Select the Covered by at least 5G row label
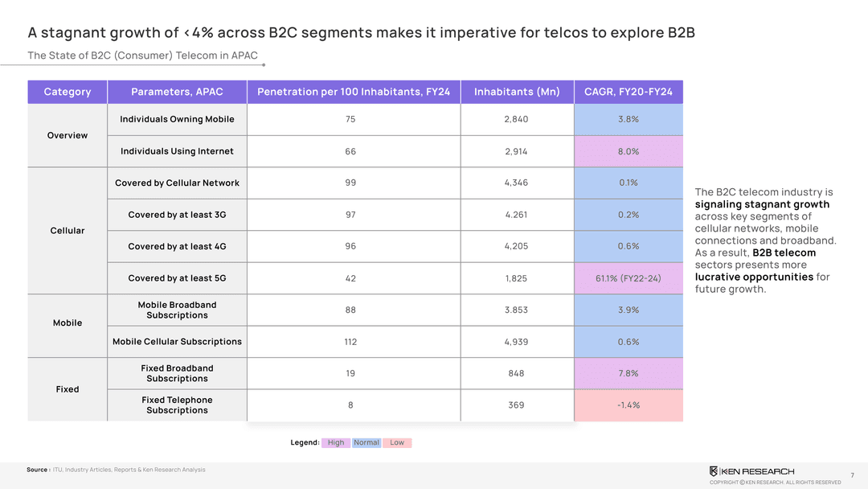The width and height of the screenshot is (868, 489). (177, 278)
